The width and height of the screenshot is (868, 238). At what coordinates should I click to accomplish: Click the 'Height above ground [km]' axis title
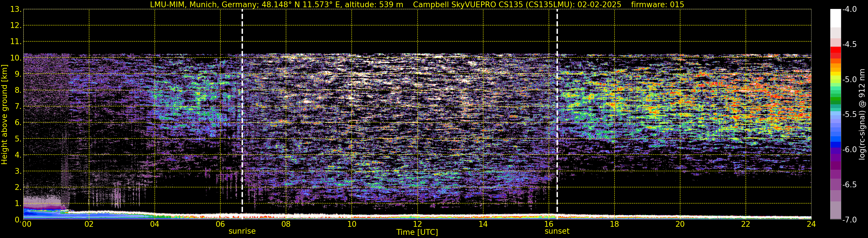tap(4, 115)
